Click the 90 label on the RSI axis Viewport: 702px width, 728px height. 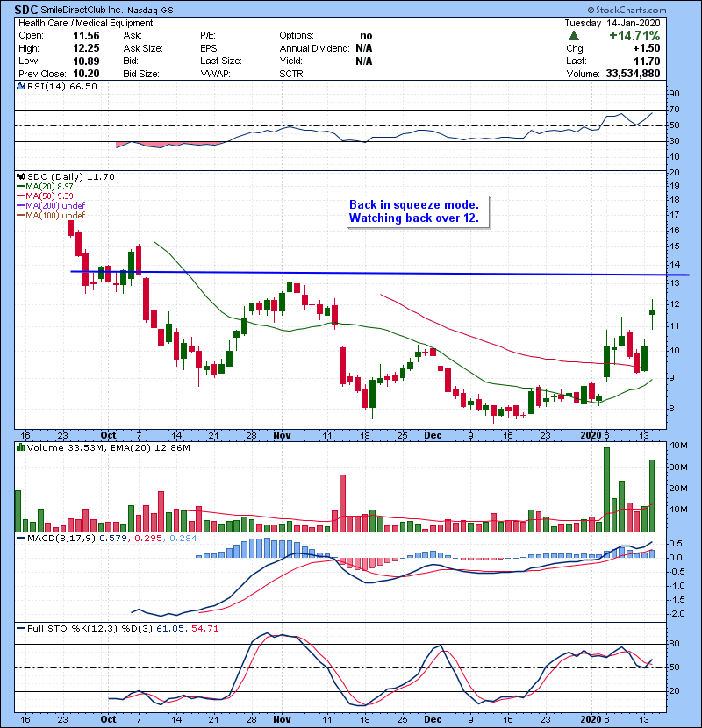[674, 94]
